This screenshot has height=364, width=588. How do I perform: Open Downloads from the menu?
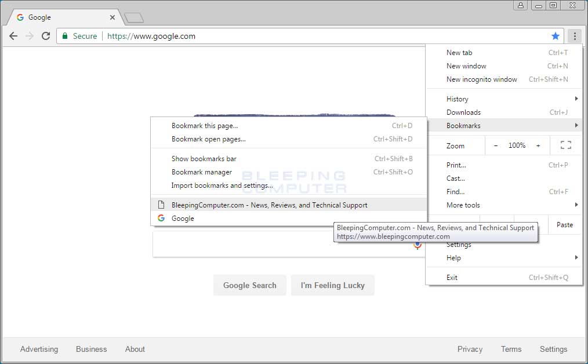click(504, 112)
